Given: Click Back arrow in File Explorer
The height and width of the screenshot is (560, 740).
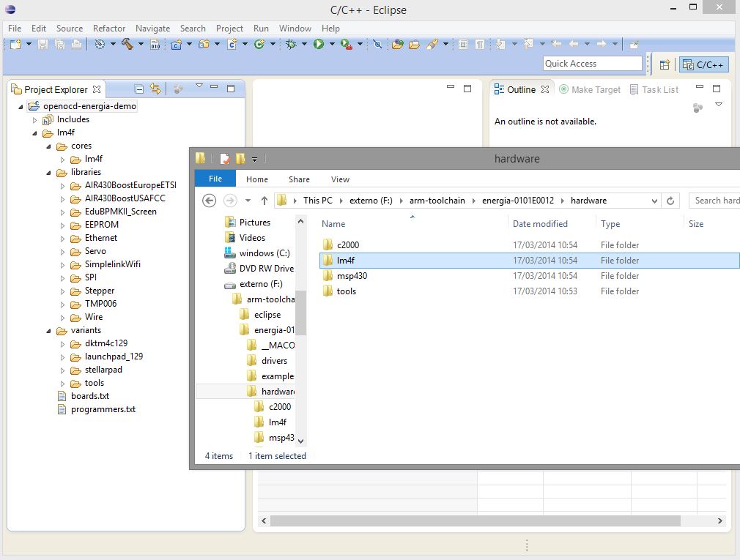Looking at the screenshot, I should click(209, 201).
